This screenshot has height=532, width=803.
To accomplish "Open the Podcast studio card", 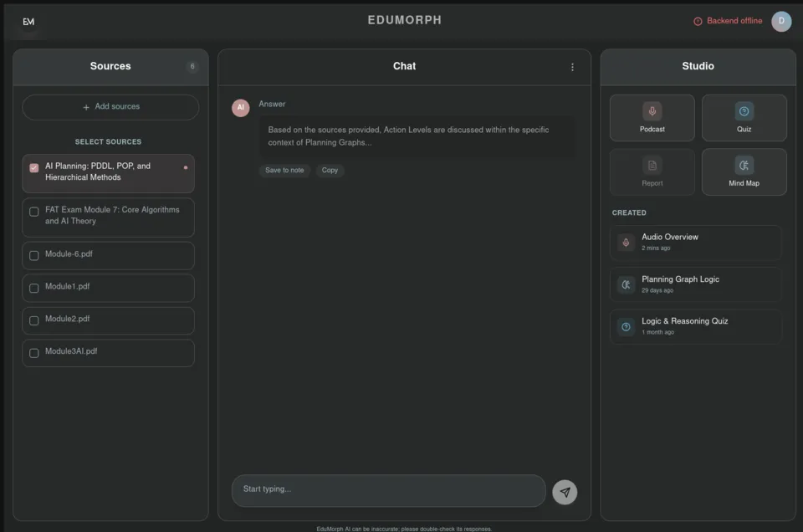I will (652, 118).
